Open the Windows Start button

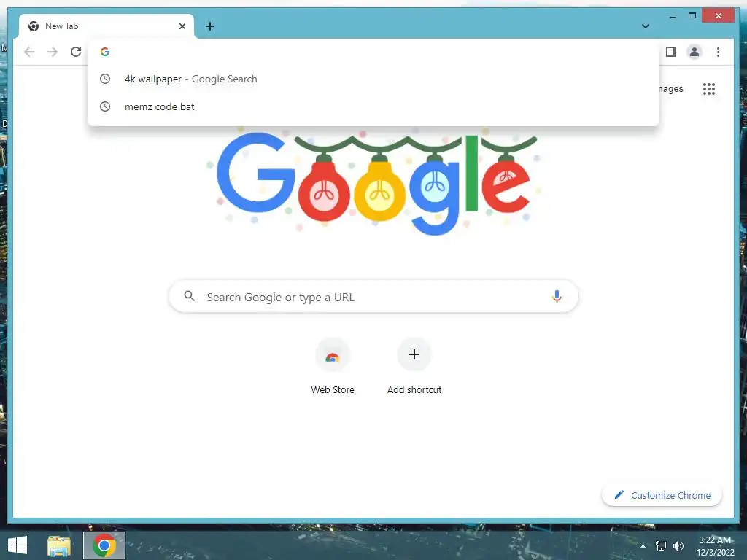tap(18, 545)
